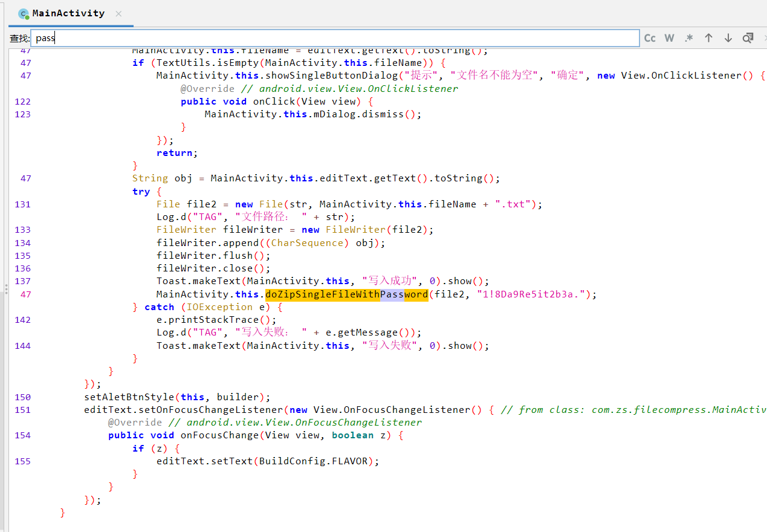The width and height of the screenshot is (767, 532).
Task: Click the "提示" string literal
Action: point(422,76)
